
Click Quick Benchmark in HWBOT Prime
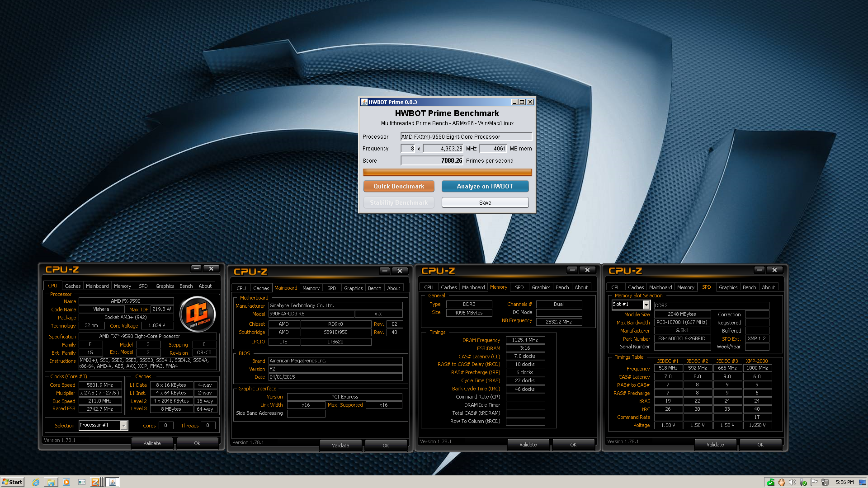point(399,186)
